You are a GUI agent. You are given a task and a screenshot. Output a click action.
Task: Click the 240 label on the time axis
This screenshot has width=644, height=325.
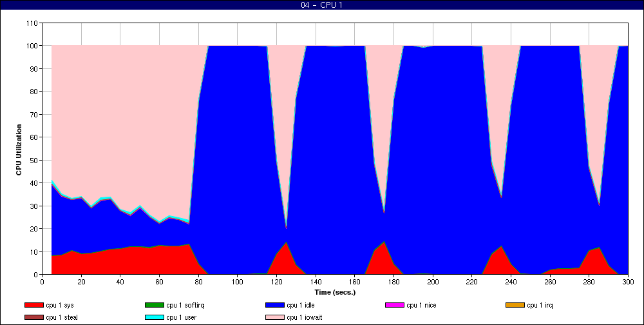pyautogui.click(x=511, y=282)
